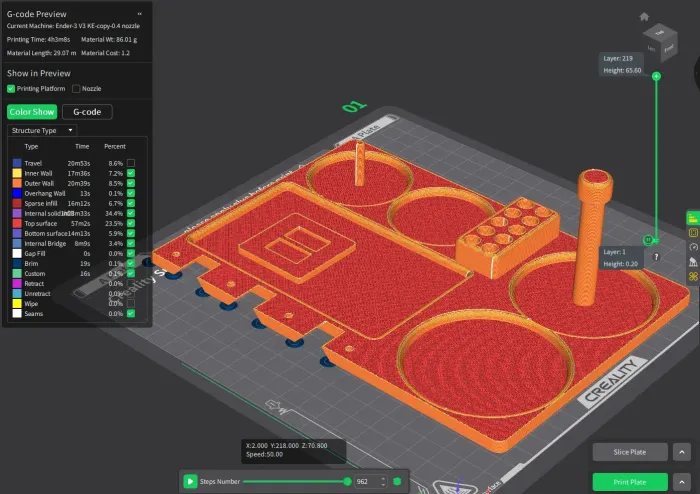Screen dimensions: 700x494
Task: Click the top green icon in right sidebar
Action: tap(692, 218)
